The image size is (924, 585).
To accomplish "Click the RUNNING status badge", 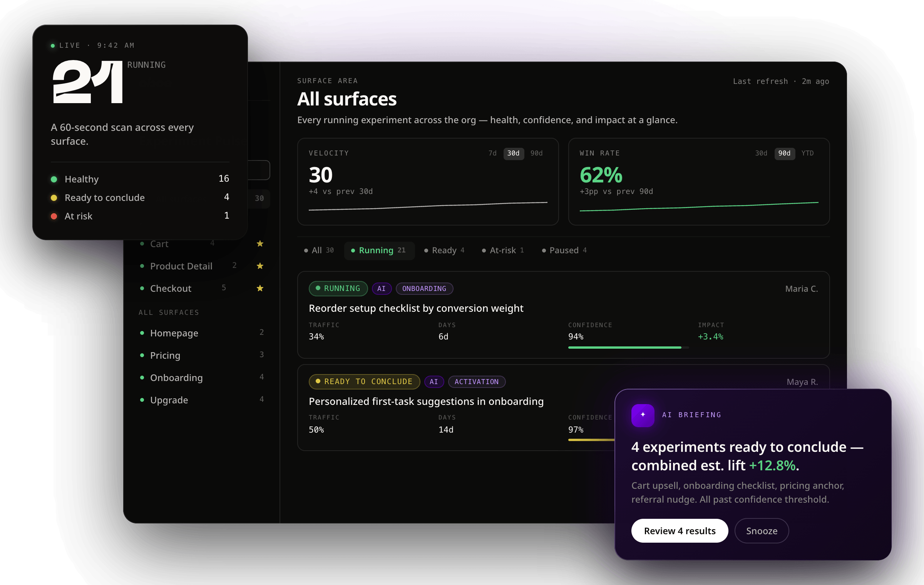I will tap(338, 289).
